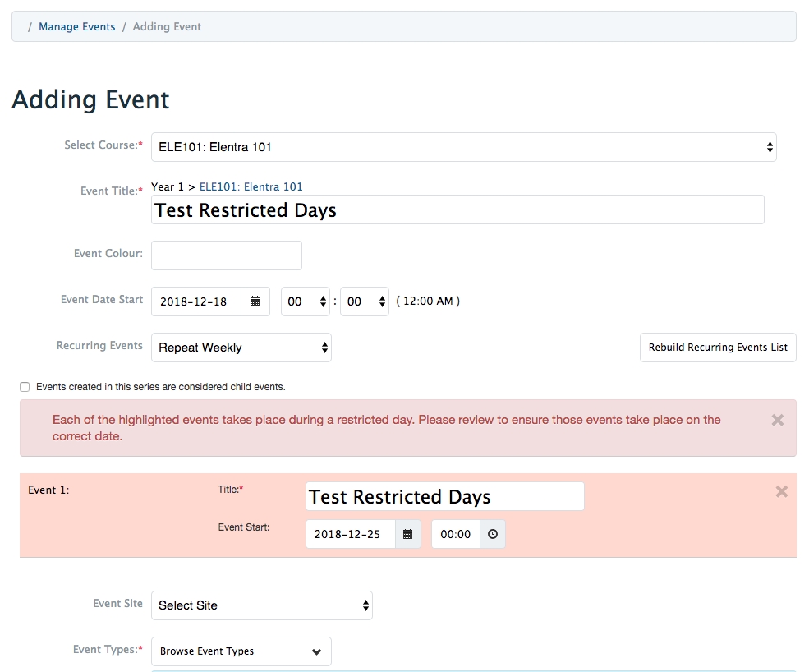Image resolution: width=809 pixels, height=672 pixels.
Task: Click the Event Colour picker field
Action: [x=227, y=255]
